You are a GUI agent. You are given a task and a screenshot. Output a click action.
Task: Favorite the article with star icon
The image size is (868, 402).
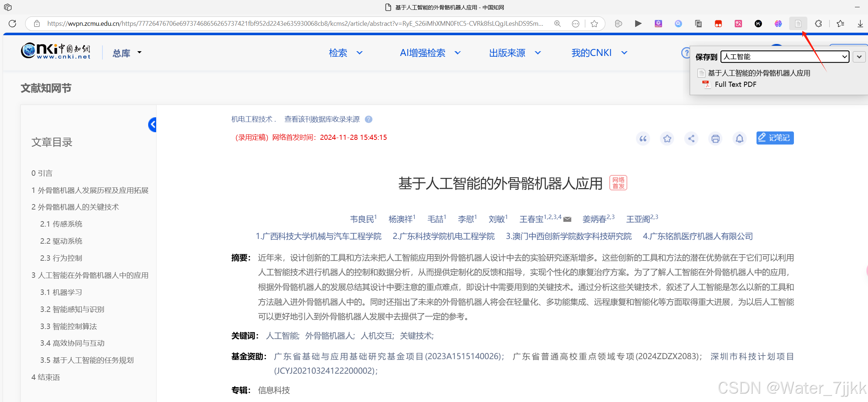point(667,139)
